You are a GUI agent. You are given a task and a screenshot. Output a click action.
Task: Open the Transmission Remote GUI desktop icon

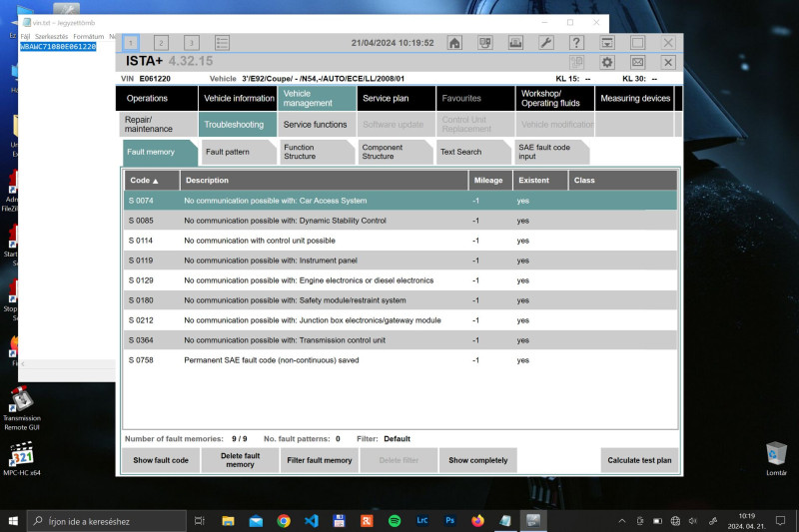pyautogui.click(x=21, y=409)
